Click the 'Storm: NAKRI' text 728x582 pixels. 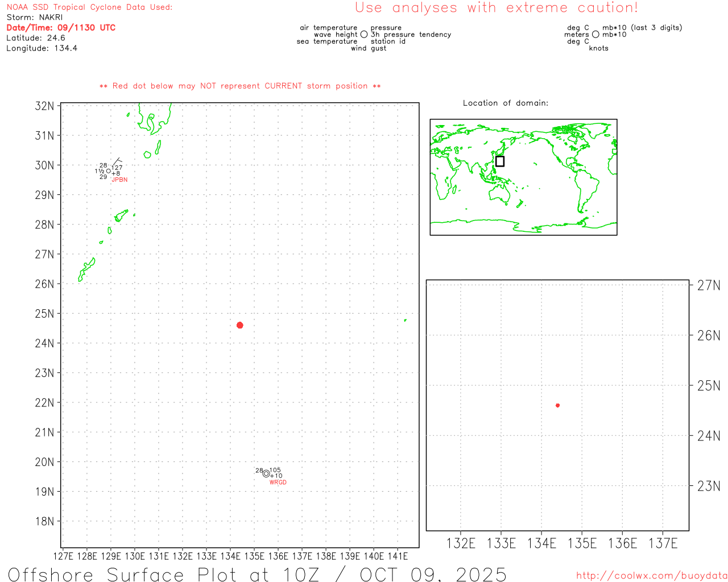click(35, 18)
